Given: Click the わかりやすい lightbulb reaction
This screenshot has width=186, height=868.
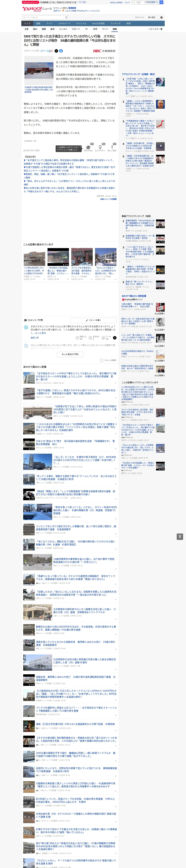Looking at the screenshot, I should pyautogui.click(x=100, y=148).
